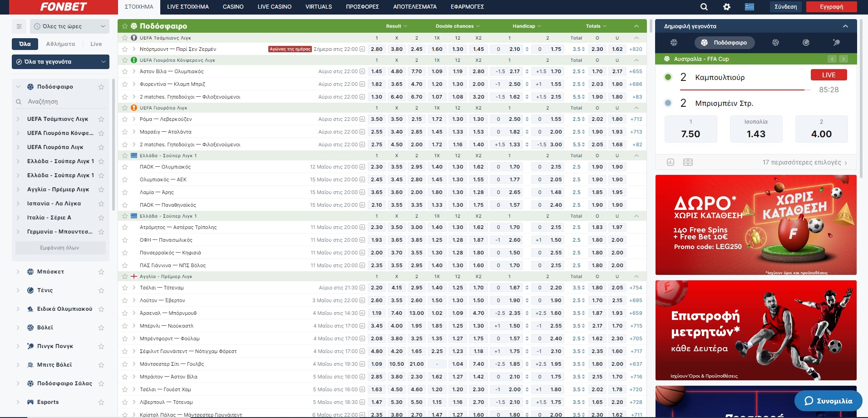Screen dimensions: 868x418
Task: Switch to the Αθλήματα sidebar tab
Action: click(60, 44)
